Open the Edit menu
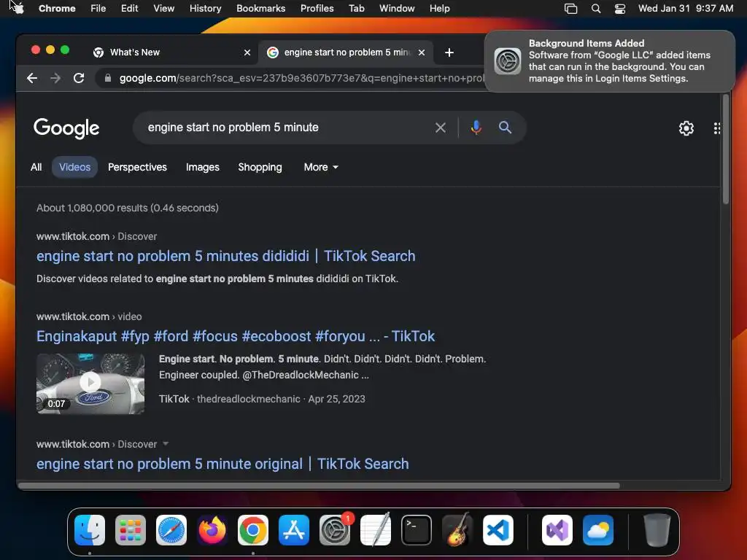The width and height of the screenshot is (747, 560). (x=130, y=9)
